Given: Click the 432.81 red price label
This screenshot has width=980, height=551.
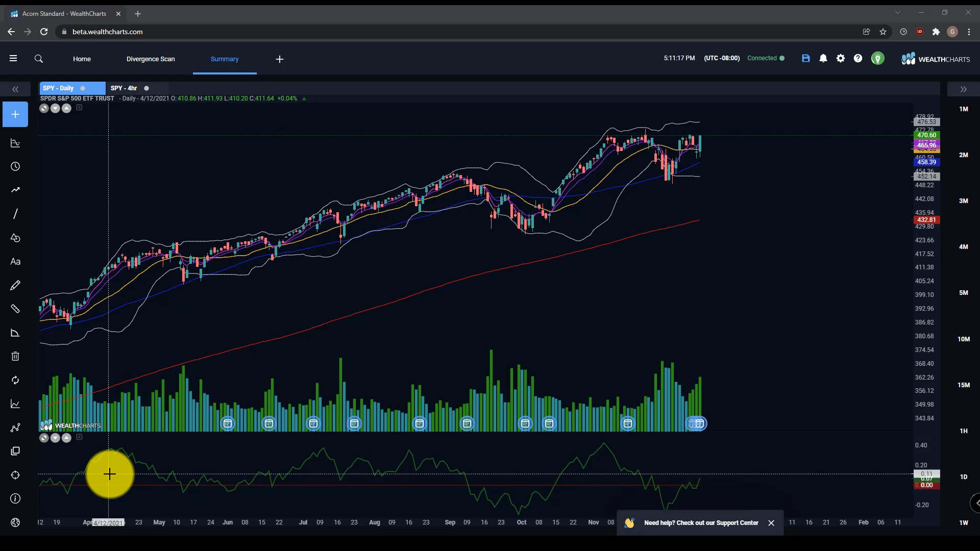Looking at the screenshot, I should pos(926,220).
